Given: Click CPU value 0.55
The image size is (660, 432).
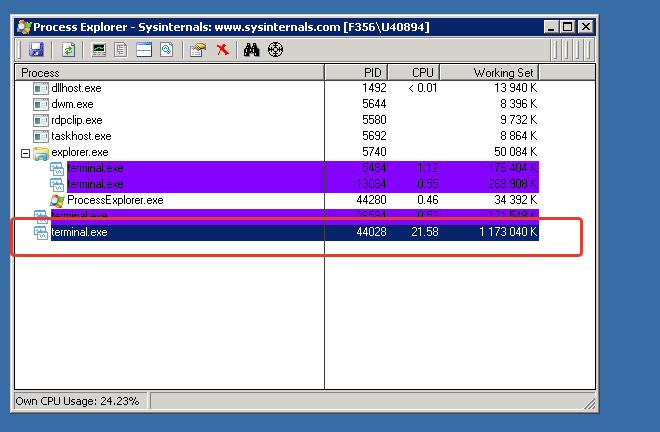Looking at the screenshot, I should pos(428,184).
